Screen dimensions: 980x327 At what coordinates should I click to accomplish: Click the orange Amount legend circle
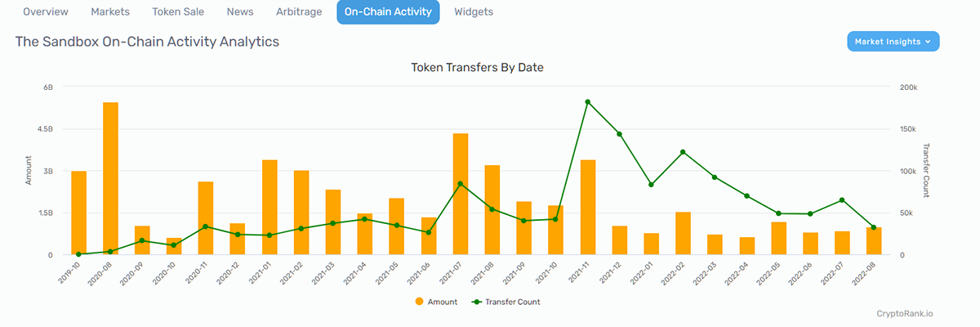(x=419, y=302)
